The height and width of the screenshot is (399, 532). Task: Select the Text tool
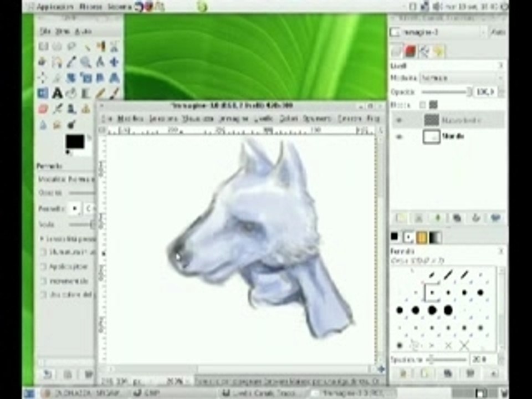tap(57, 93)
